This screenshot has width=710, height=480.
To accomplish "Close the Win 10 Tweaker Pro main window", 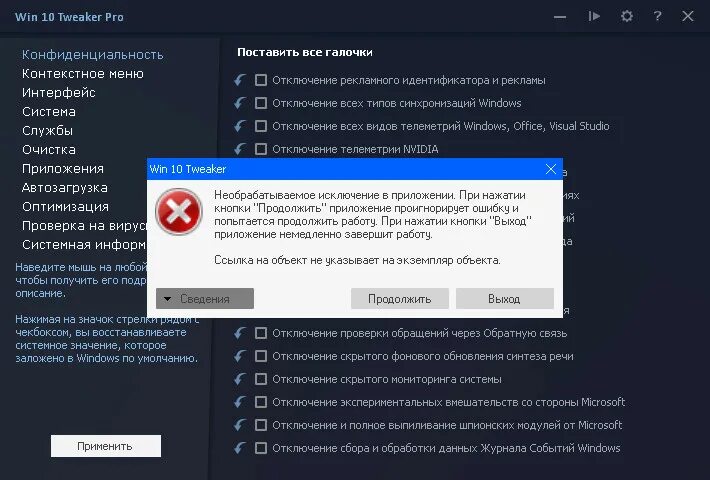I will [x=688, y=17].
